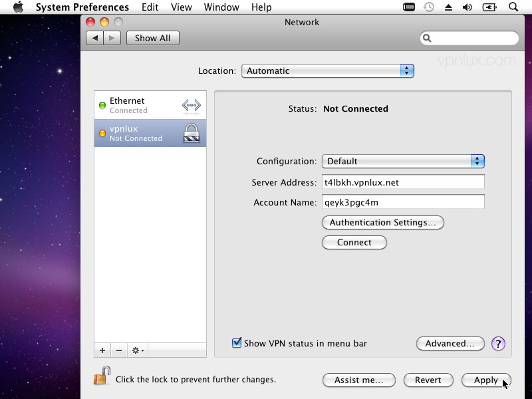Screen dimensions: 532x399
Task: Click the Revert button
Action: pos(428,380)
